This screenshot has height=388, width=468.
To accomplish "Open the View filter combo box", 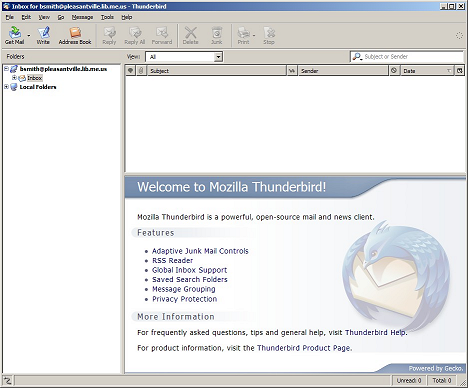I will point(184,57).
